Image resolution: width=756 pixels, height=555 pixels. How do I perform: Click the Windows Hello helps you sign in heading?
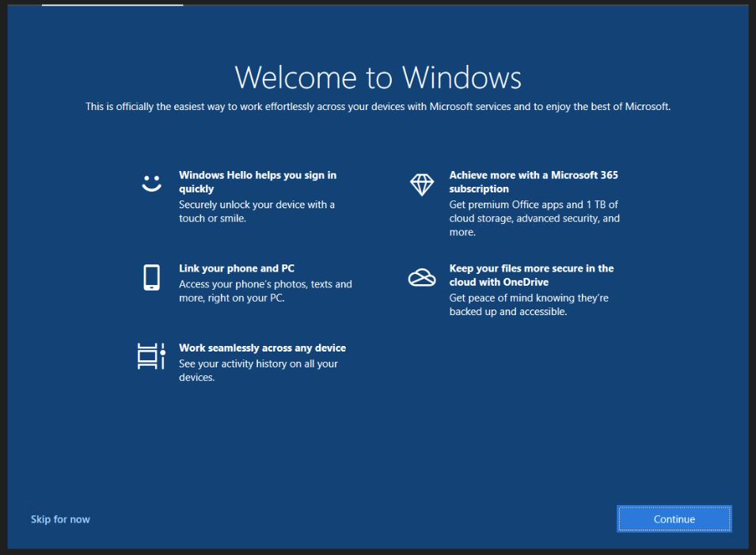click(x=258, y=182)
